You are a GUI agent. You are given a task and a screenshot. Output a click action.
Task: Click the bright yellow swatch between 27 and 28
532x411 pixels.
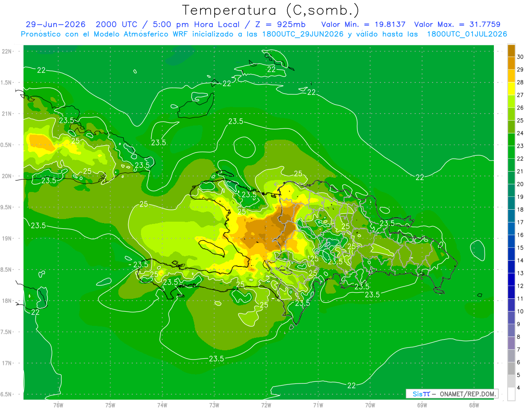(511, 89)
